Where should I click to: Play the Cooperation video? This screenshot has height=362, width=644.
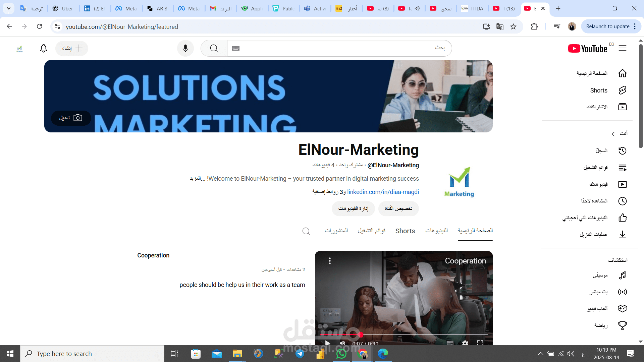328,343
